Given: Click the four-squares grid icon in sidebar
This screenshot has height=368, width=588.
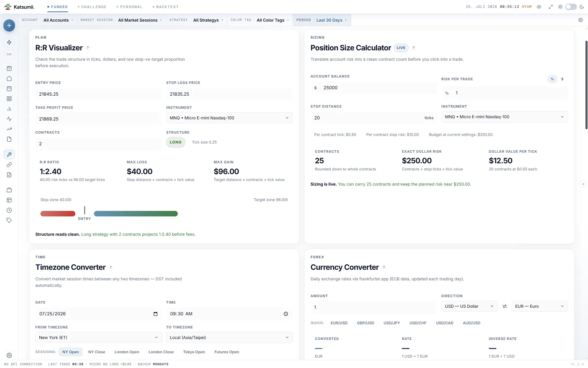Looking at the screenshot, I should pyautogui.click(x=9, y=99).
